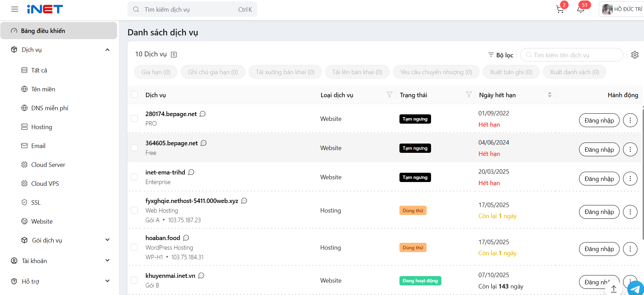The height and width of the screenshot is (295, 644).
Task: Click Đăng nhập for 280174.bepage.net
Action: coord(599,120)
